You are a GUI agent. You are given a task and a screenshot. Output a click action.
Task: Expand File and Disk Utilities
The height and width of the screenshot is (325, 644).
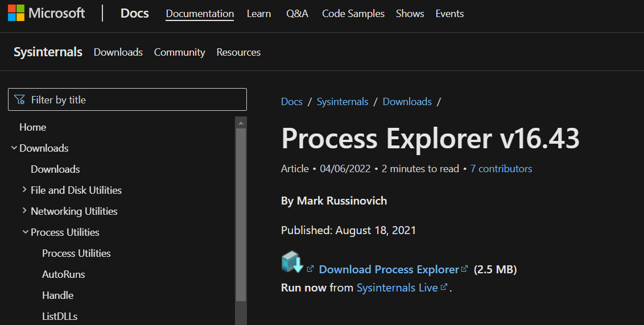(24, 190)
